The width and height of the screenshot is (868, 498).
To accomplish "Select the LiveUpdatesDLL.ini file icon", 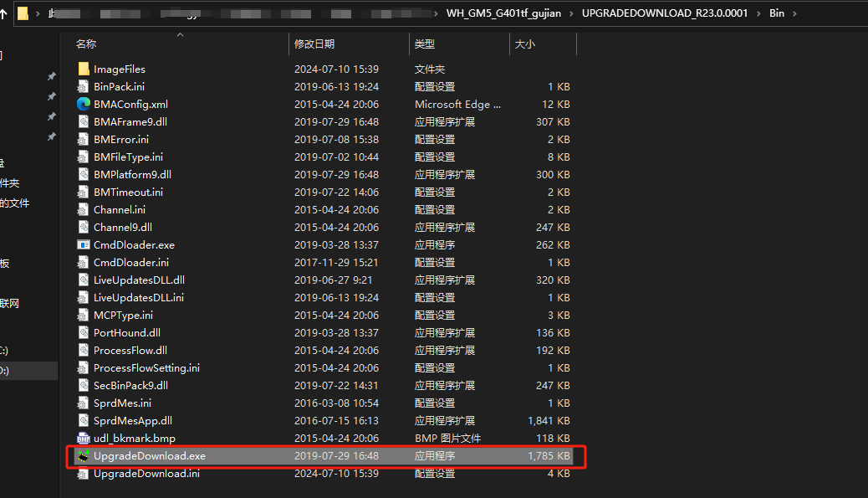I will (84, 297).
